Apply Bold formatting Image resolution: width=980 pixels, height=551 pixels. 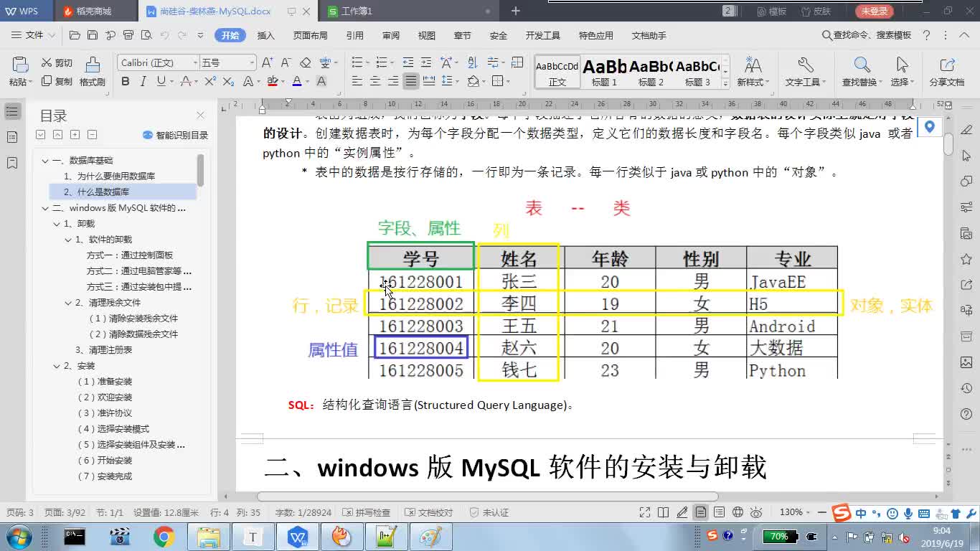click(126, 81)
